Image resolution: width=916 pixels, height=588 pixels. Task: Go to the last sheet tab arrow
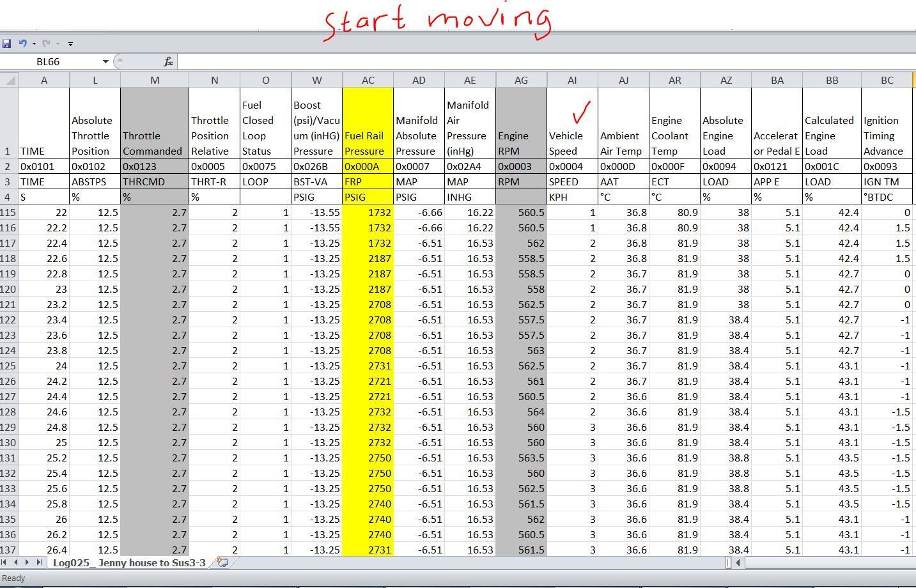[x=38, y=562]
